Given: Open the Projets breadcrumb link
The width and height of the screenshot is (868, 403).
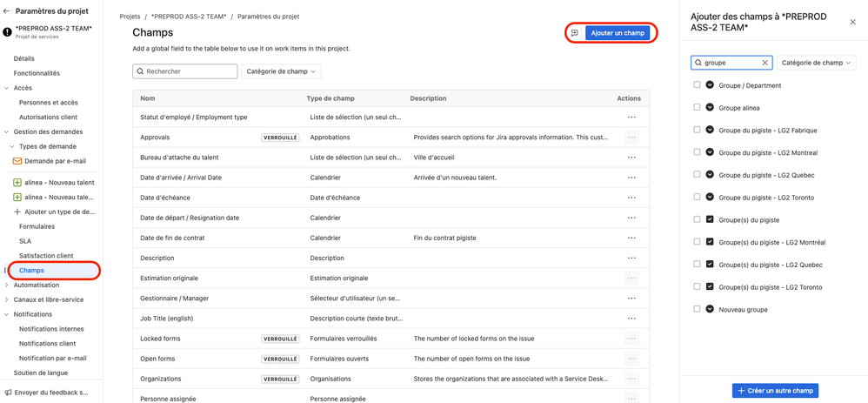Looking at the screenshot, I should click(x=130, y=17).
